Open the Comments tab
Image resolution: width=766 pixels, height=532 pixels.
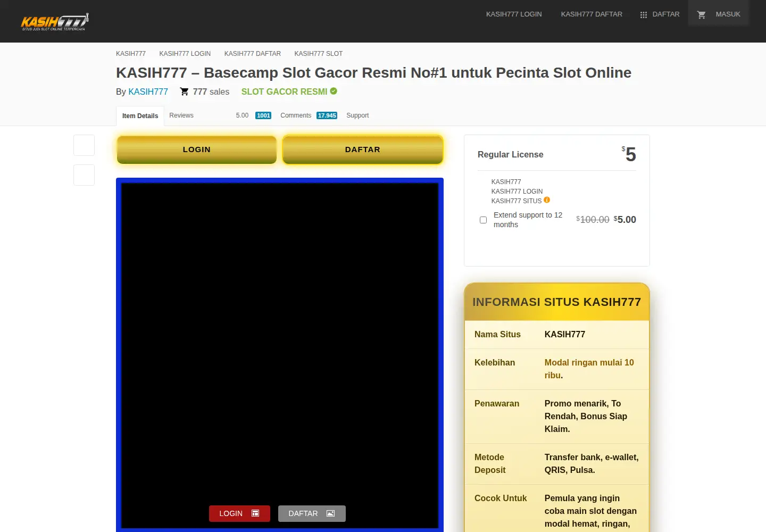[x=296, y=115]
